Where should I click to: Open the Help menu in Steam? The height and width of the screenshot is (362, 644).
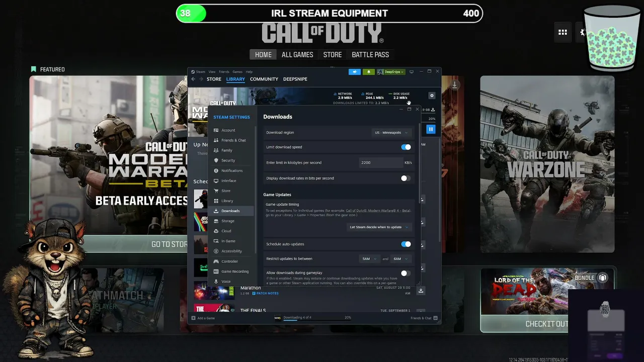click(x=249, y=72)
